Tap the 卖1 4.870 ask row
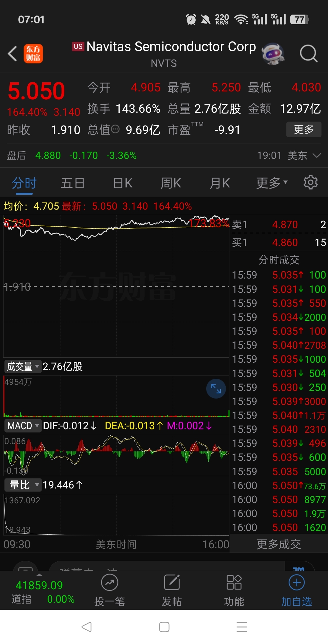Image resolution: width=328 pixels, height=644 pixels. 279,224
